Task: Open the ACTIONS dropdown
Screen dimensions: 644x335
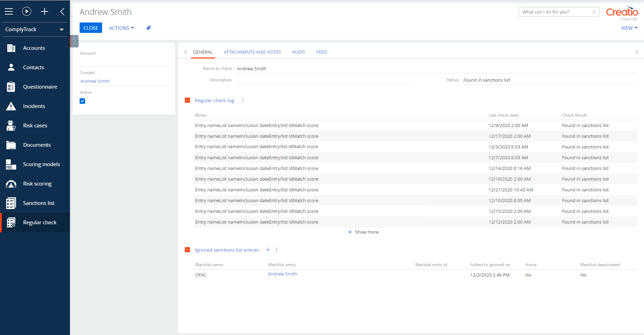Action: tap(121, 28)
